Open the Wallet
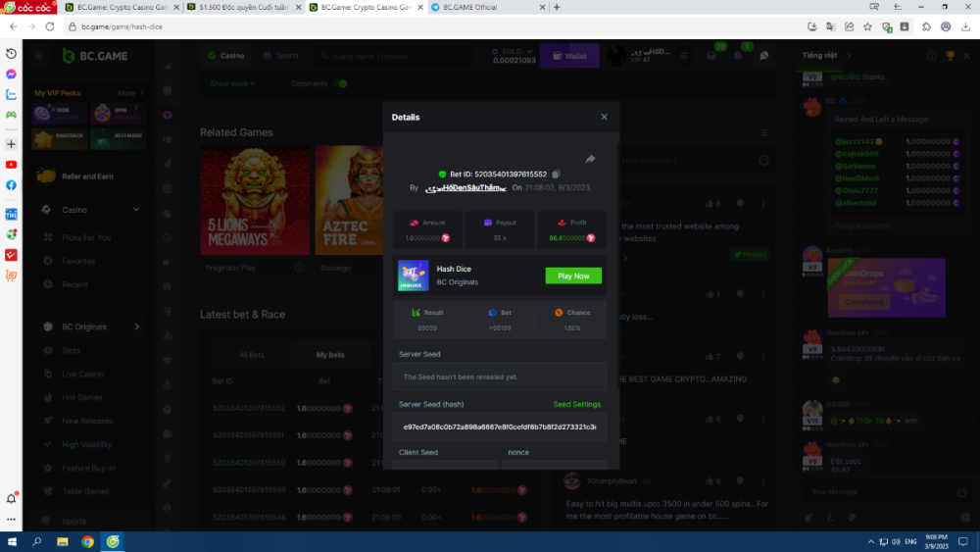This screenshot has height=552, width=980. point(569,56)
